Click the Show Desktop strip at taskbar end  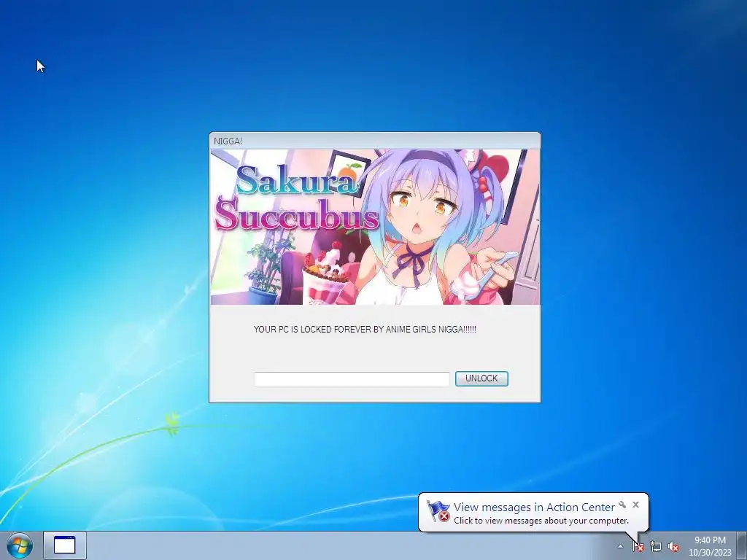click(742, 545)
